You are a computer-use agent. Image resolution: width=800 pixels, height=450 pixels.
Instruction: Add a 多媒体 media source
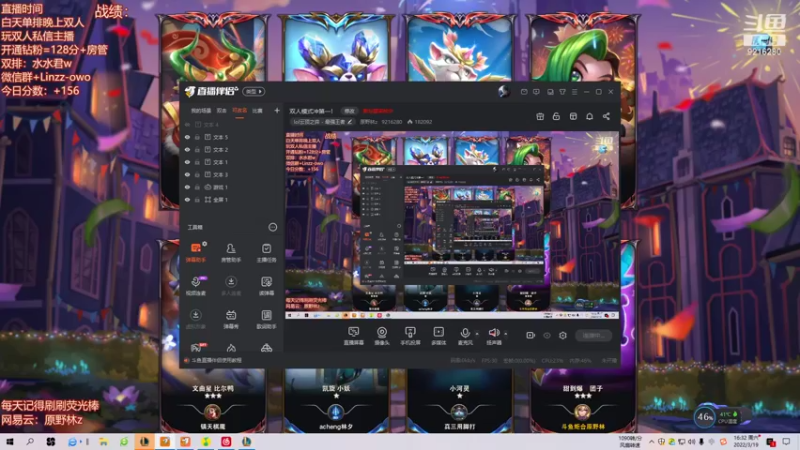pos(438,336)
